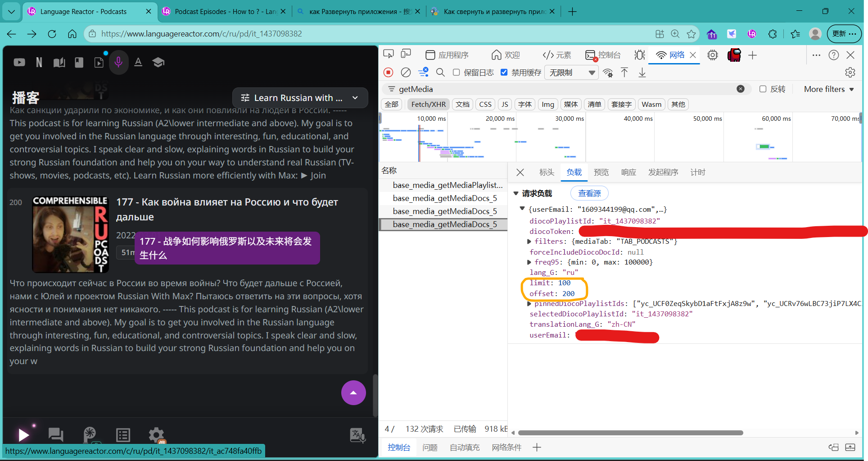Filter requests by 全部 type
The width and height of the screenshot is (868, 461).
point(392,105)
